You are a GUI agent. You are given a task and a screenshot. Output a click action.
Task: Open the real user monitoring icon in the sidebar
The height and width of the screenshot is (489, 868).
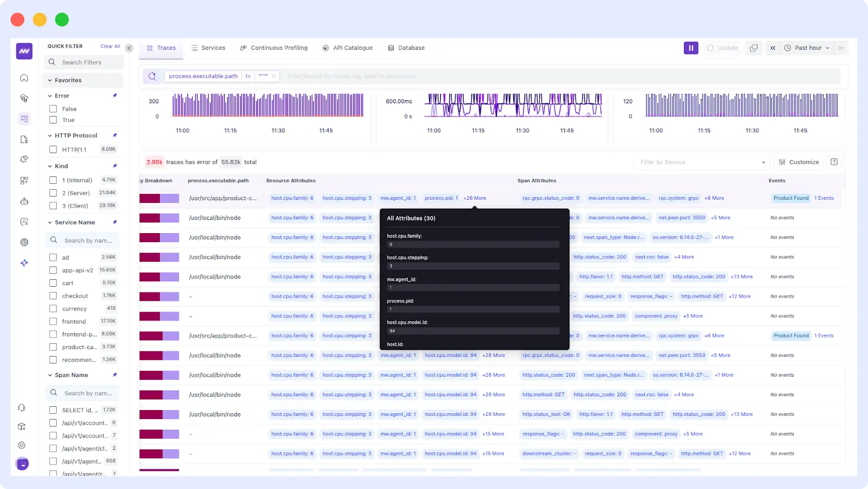click(x=24, y=222)
